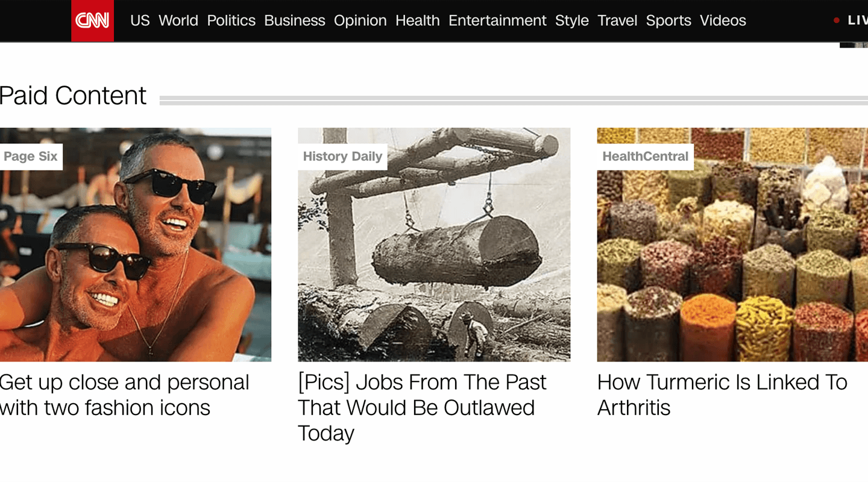Viewport: 868px width, 482px height.
Task: Open the Sports section
Action: [x=668, y=20]
